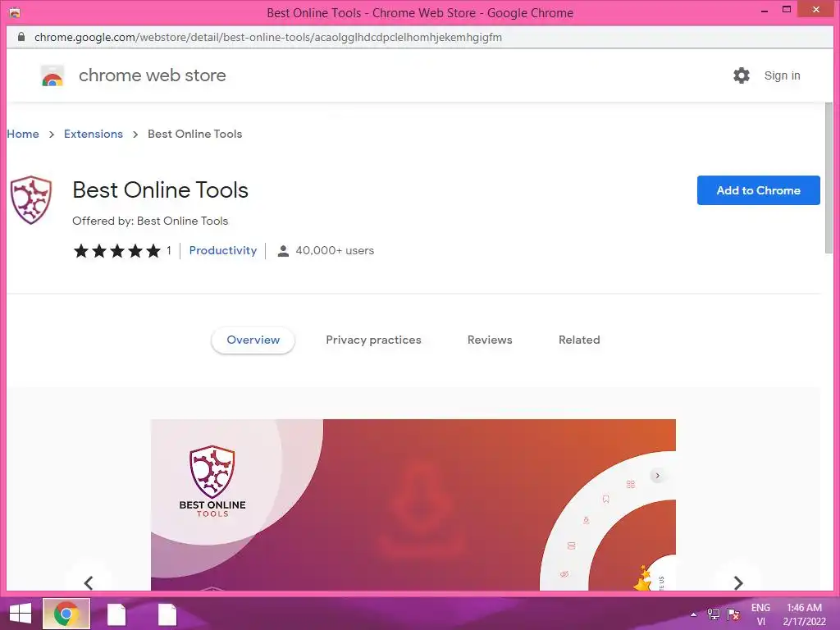Click Add to Chrome button
This screenshot has height=630, width=840.
point(758,190)
